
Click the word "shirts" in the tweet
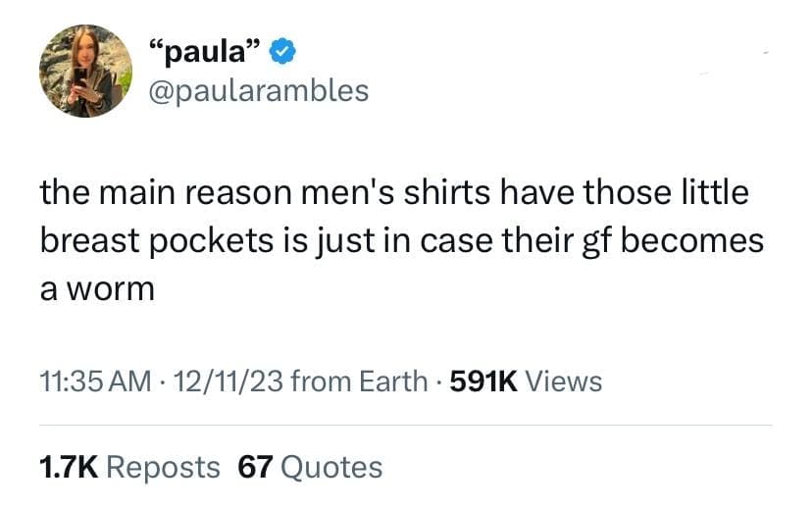point(447,192)
